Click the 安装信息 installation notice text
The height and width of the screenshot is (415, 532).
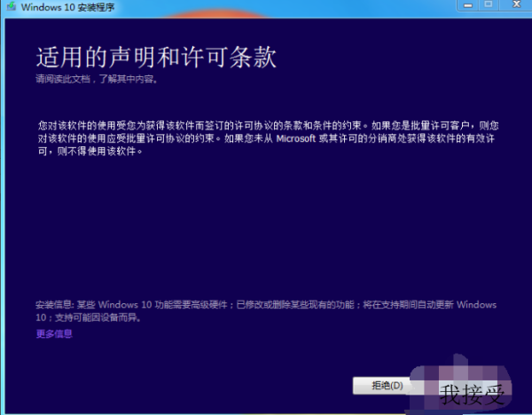pos(266,311)
